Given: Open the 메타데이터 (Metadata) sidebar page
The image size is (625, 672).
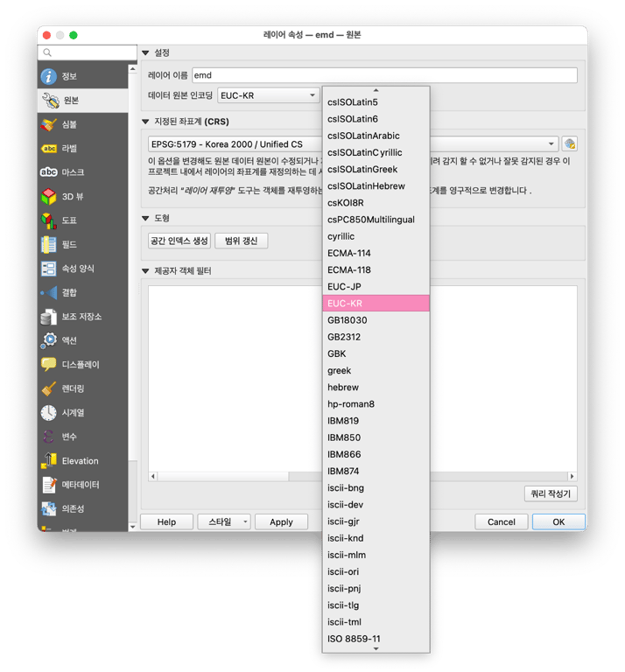Looking at the screenshot, I should point(83,485).
